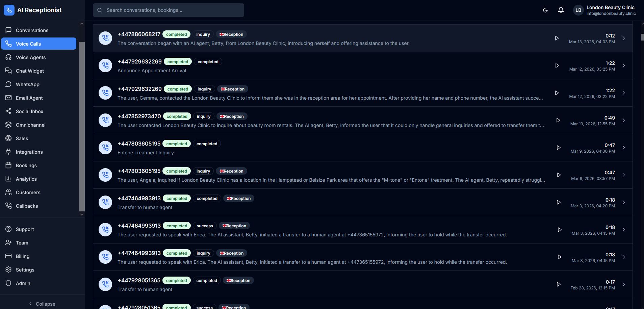Expand the Announce Appointment Arrival call row

pos(623,66)
